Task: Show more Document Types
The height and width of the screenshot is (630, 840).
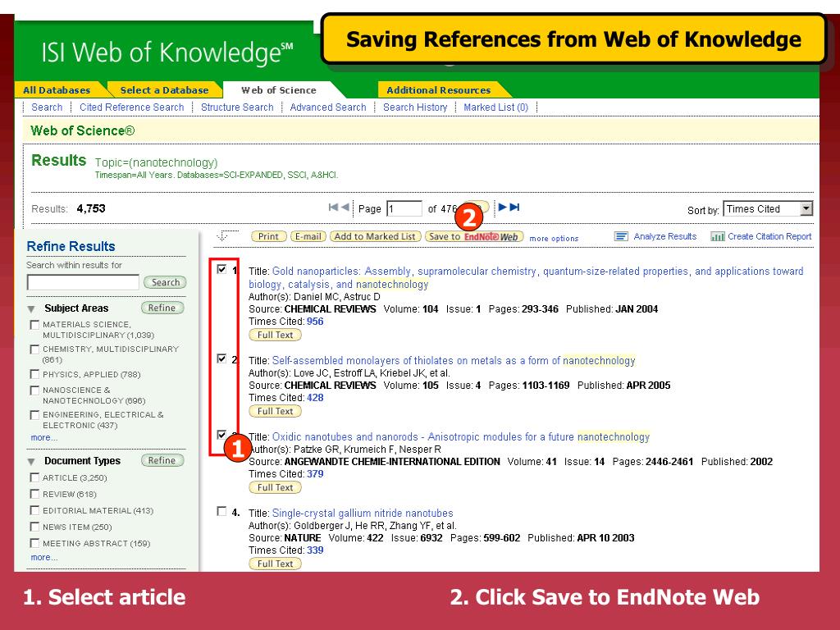Action: (44, 557)
